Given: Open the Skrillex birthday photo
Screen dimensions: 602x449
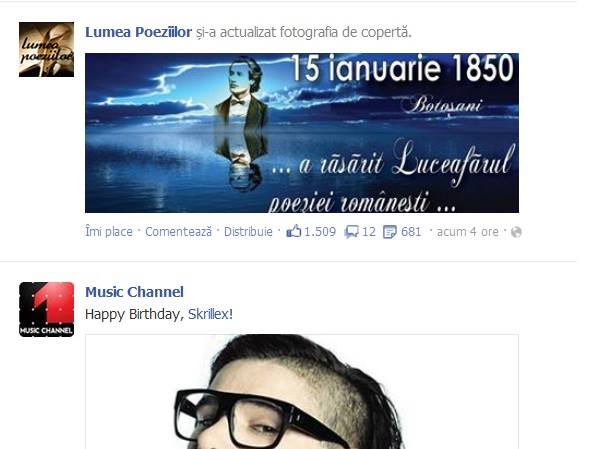Looking at the screenshot, I should pos(302,391).
